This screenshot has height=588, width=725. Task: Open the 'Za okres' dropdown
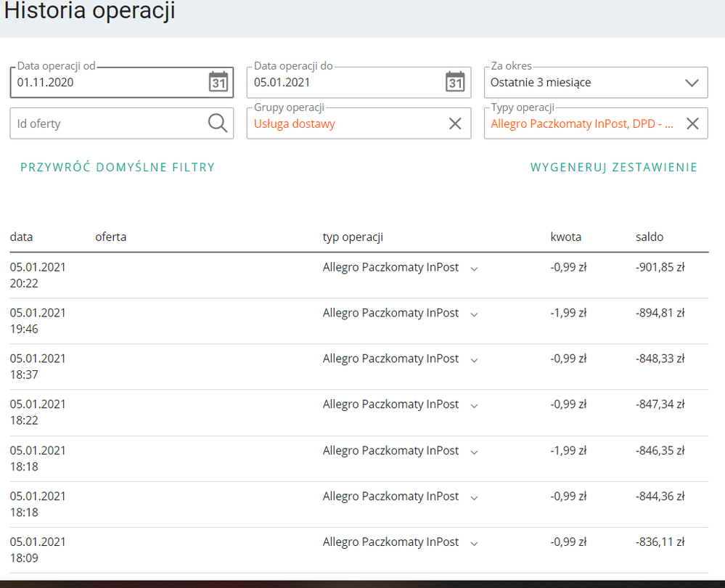692,83
